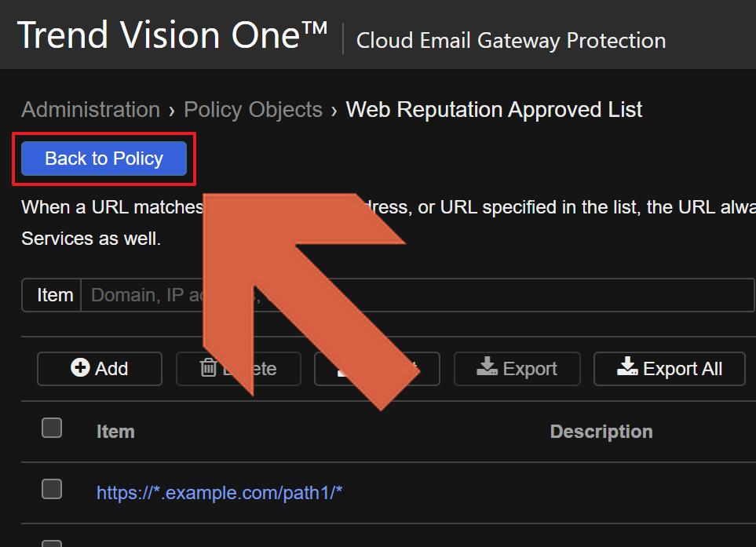Open the https://*.example.com/path1/* entry
The height and width of the screenshot is (547, 756).
(219, 492)
